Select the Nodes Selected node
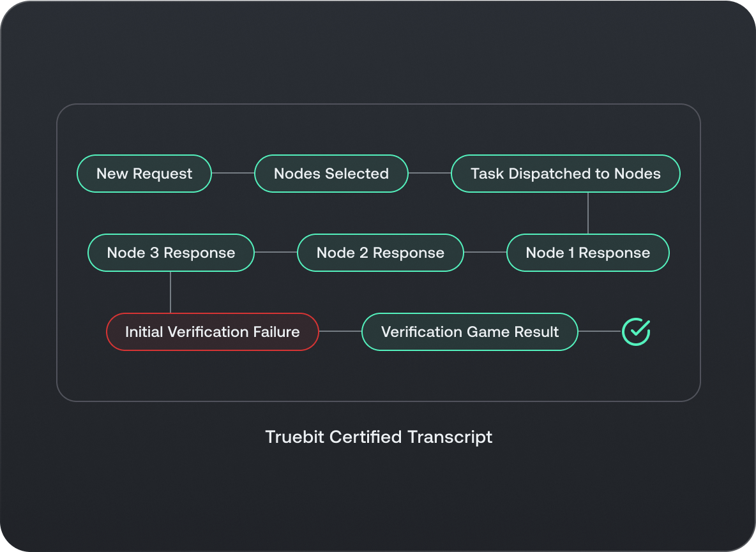Image resolution: width=756 pixels, height=552 pixels. click(331, 174)
